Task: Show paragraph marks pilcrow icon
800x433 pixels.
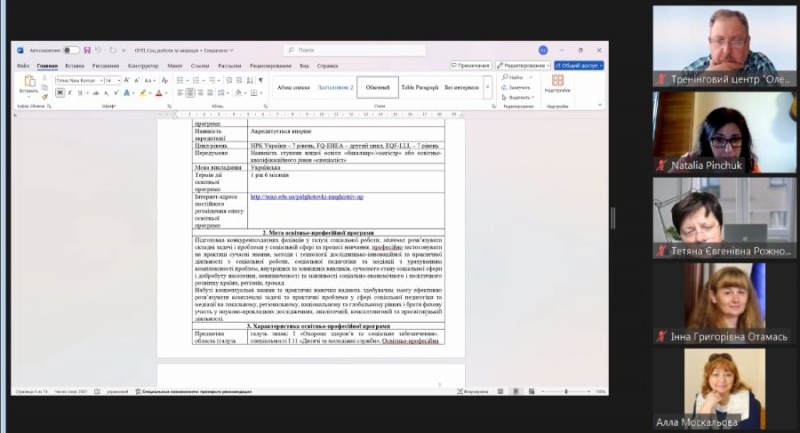Action: pos(260,79)
